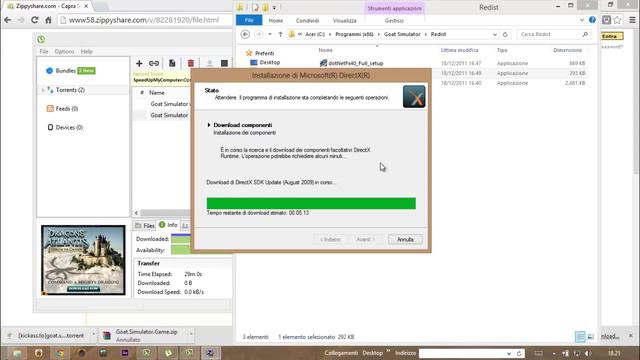Switch Explorer to details view icon
This screenshot has height=360, width=640.
point(580,337)
